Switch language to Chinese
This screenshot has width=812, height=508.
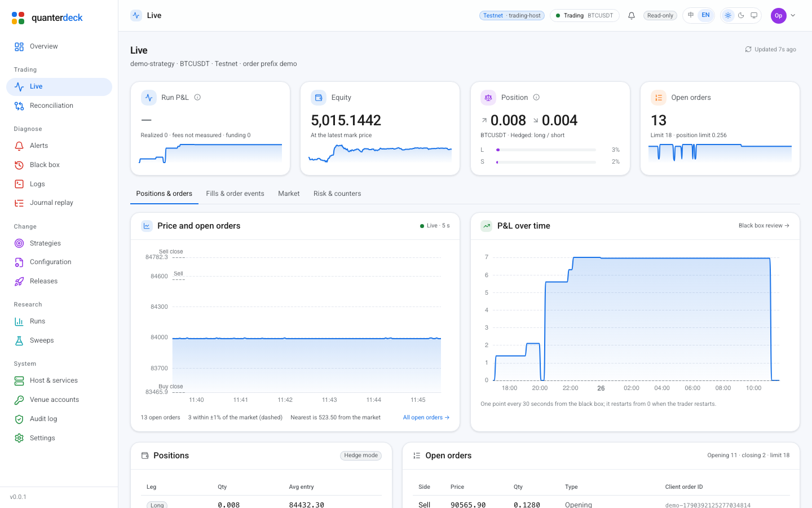click(691, 15)
